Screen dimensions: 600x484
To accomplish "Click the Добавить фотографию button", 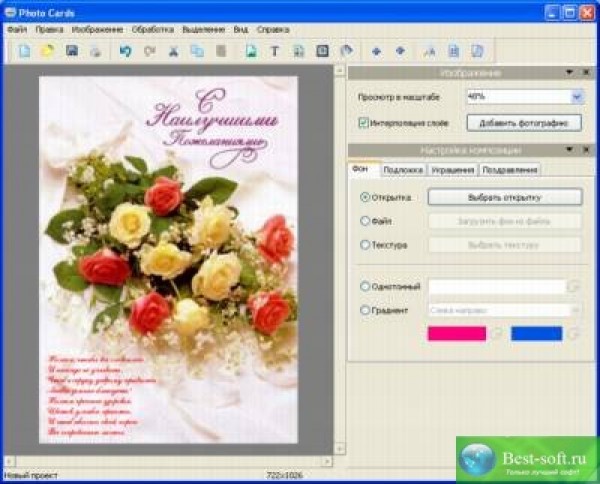I will (x=524, y=123).
